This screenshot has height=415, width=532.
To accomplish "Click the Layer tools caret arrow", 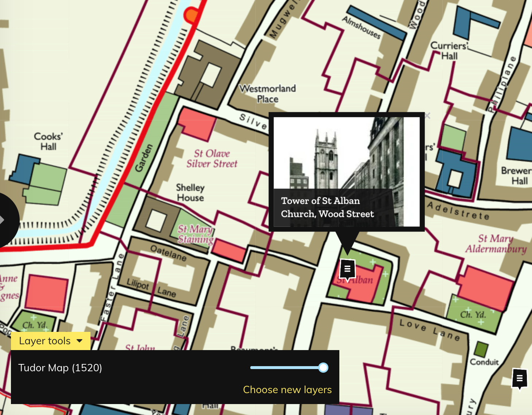I will point(80,341).
